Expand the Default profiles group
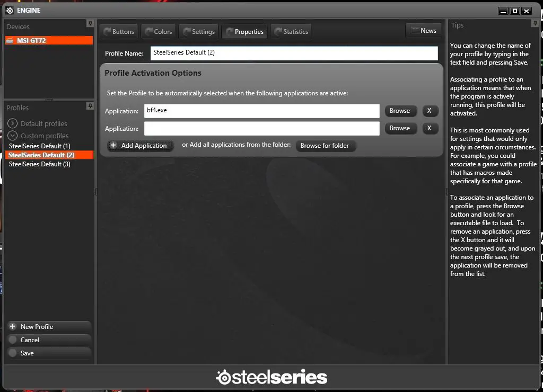This screenshot has height=392, width=543. (x=12, y=123)
